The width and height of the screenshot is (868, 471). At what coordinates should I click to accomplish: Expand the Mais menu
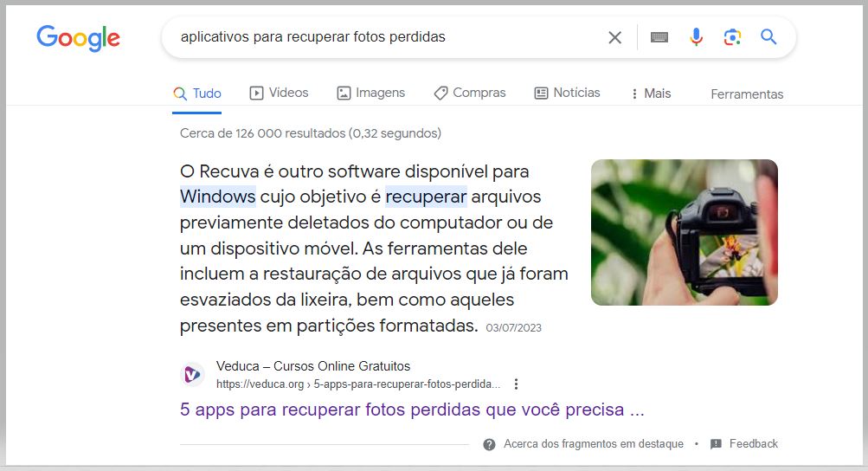pos(651,94)
